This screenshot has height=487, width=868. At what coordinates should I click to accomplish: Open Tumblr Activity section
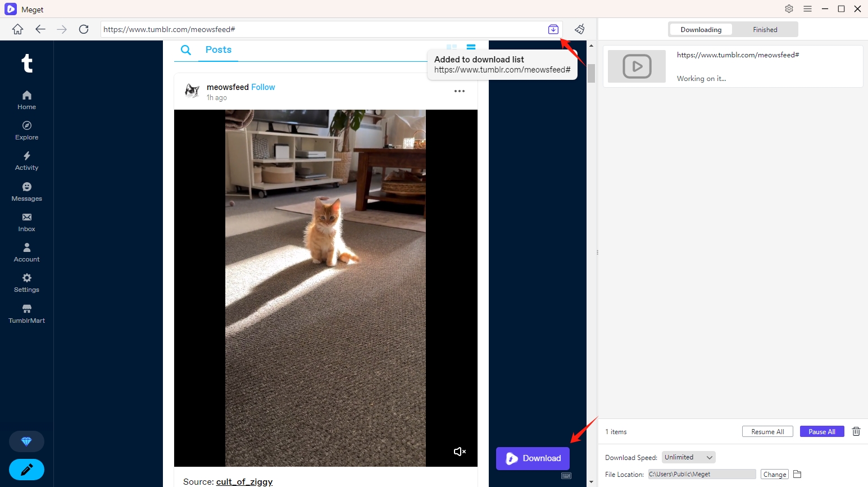click(x=26, y=161)
